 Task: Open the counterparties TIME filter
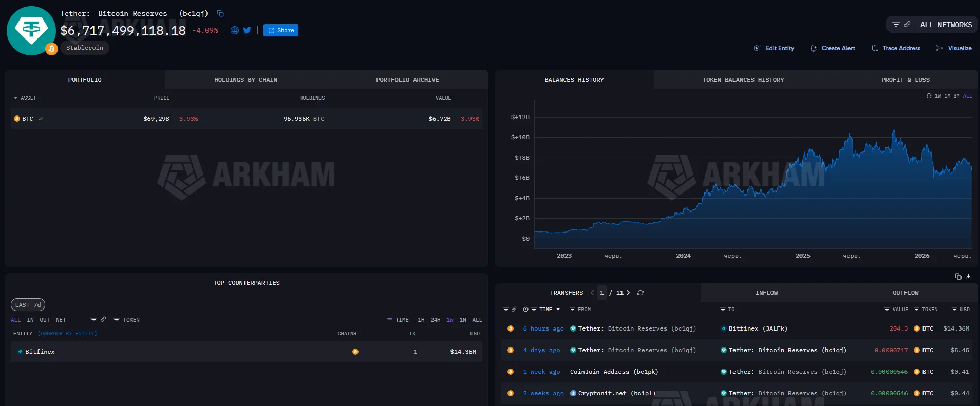(x=398, y=320)
